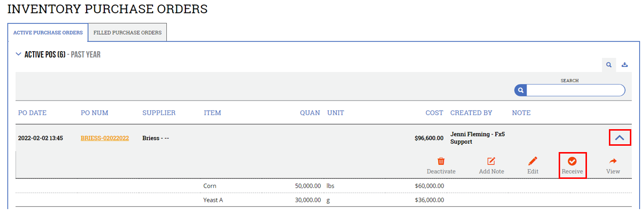
Task: Click the Deactivate trash icon
Action: 441,161
